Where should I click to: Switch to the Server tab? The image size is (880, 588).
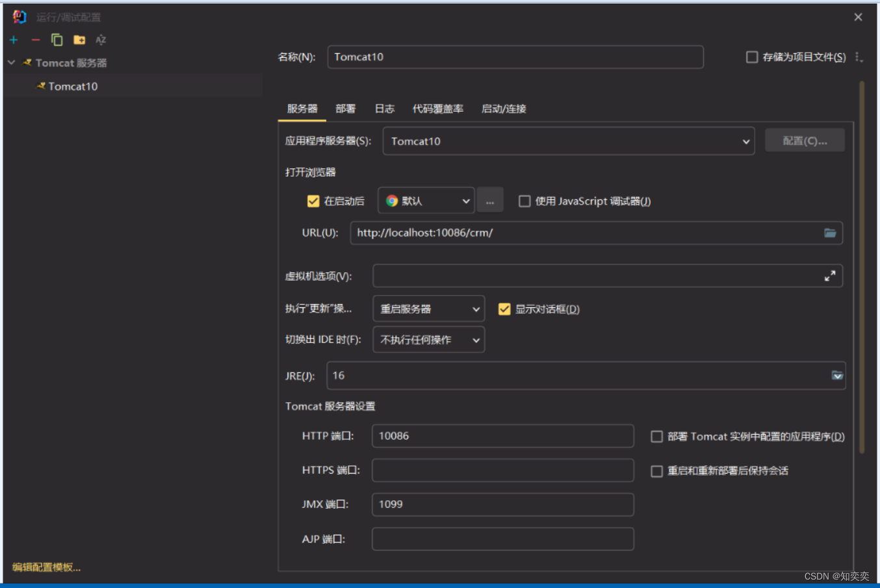pyautogui.click(x=302, y=109)
